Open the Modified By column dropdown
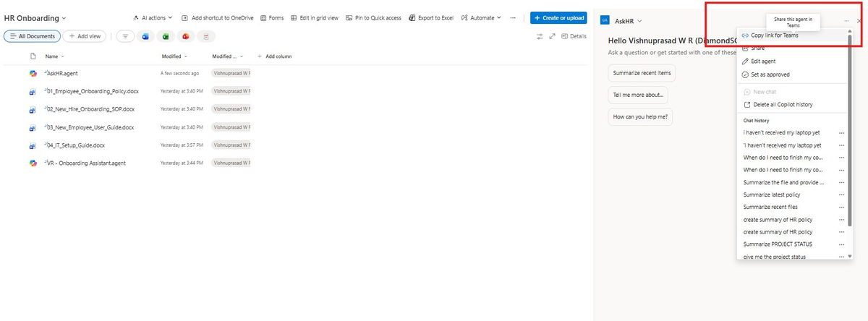Image resolution: width=868 pixels, height=321 pixels. click(229, 56)
